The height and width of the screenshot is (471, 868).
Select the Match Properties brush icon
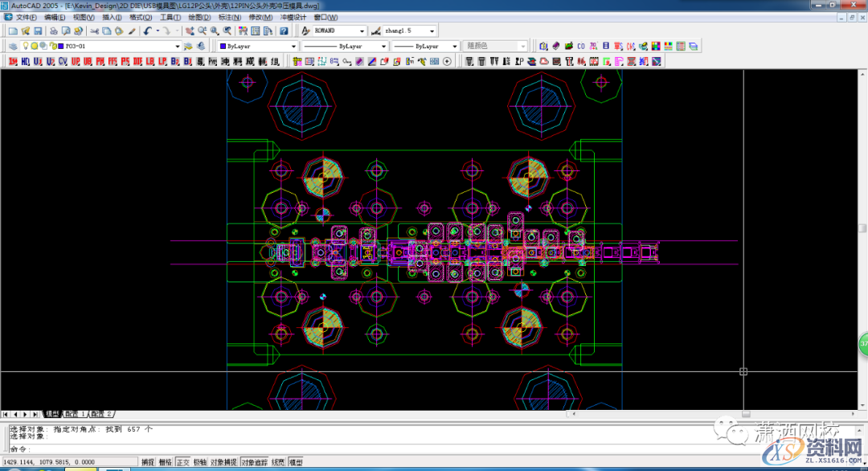(x=132, y=31)
